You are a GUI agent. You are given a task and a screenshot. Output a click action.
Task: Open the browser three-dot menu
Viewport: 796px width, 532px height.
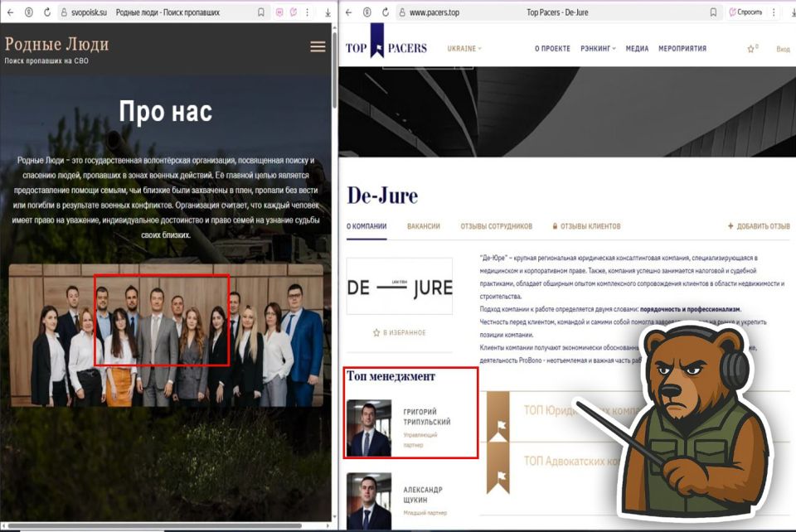point(308,12)
